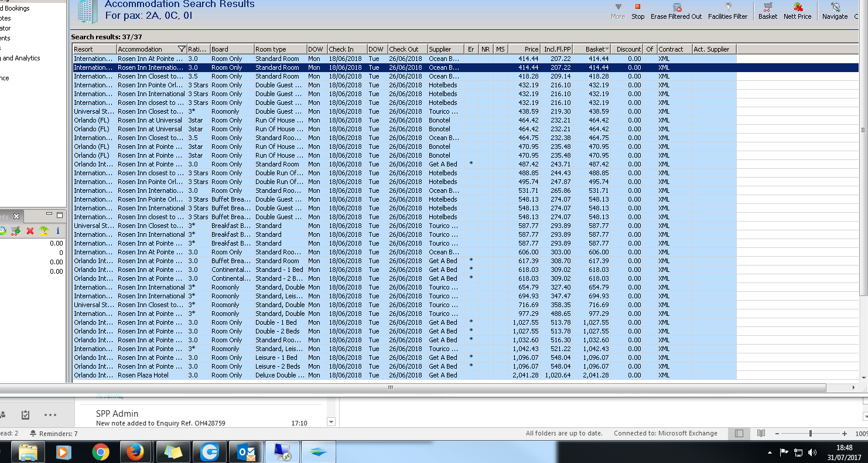The image size is (868, 463).
Task: Sort by Discount column header
Action: (627, 49)
